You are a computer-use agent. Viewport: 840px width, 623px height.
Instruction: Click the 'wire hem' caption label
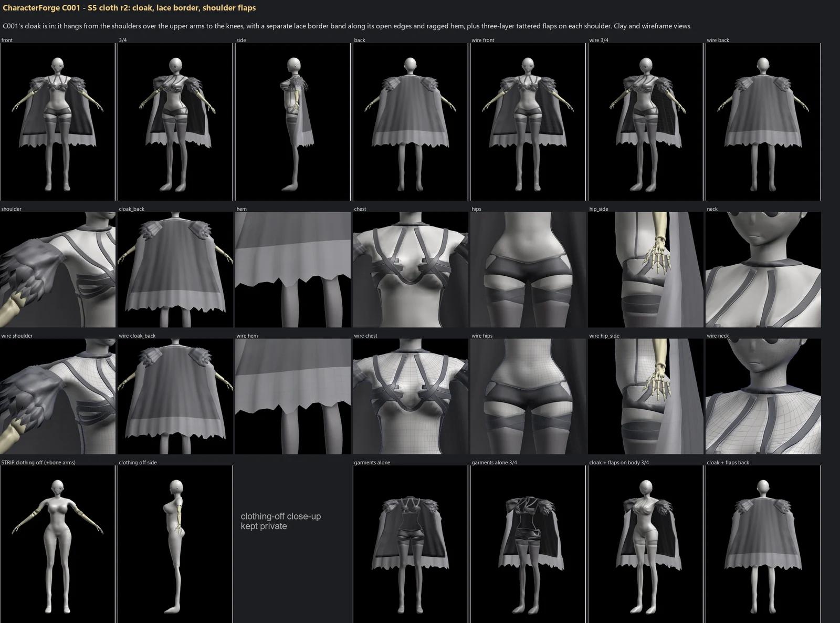[247, 336]
